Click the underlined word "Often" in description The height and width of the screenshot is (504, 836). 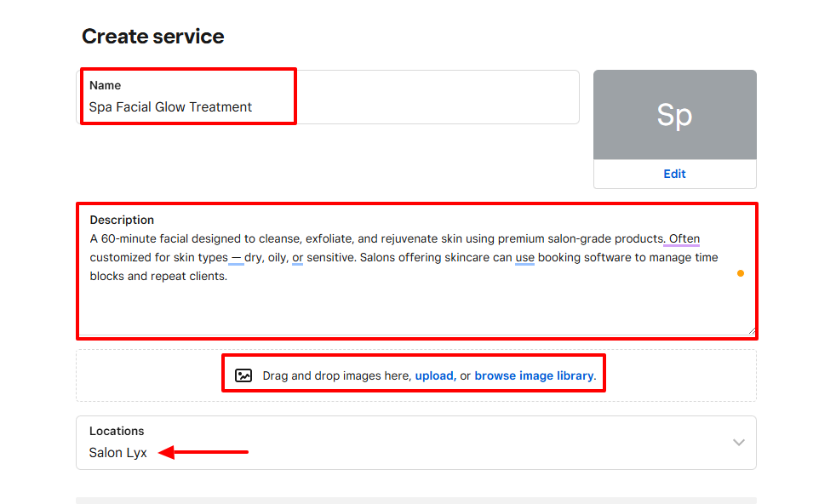click(x=684, y=238)
